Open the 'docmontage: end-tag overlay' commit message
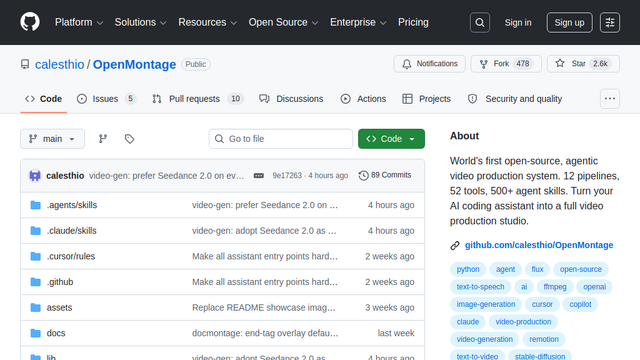 click(265, 333)
